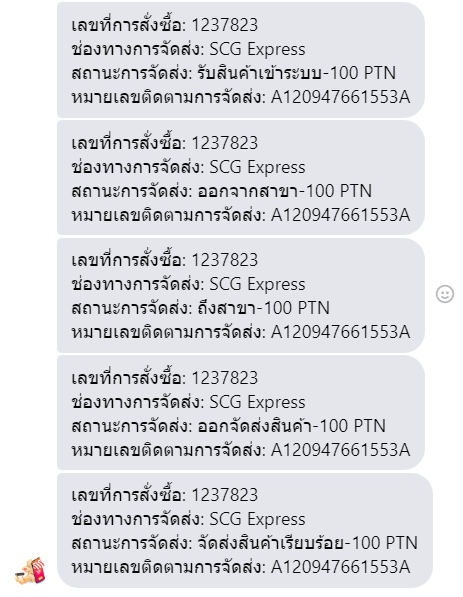
Task: Select the ถึงสาขา status message bubble
Action: (x=241, y=295)
